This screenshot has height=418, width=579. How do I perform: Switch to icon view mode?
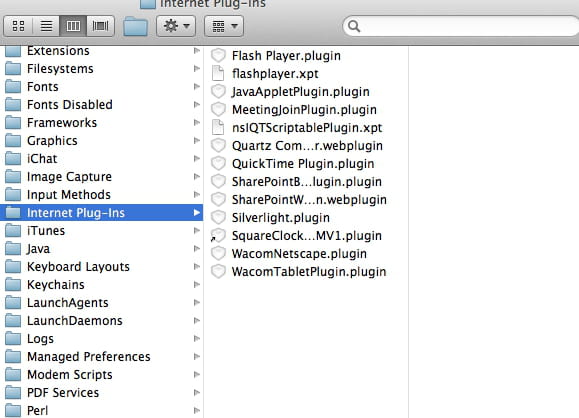pyautogui.click(x=18, y=26)
